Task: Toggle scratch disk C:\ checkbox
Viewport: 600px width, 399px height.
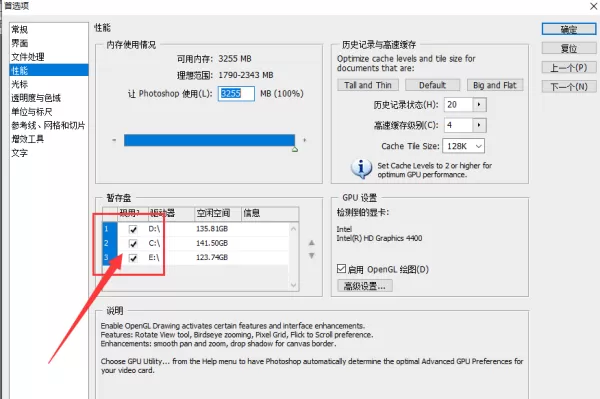Action: tap(133, 243)
